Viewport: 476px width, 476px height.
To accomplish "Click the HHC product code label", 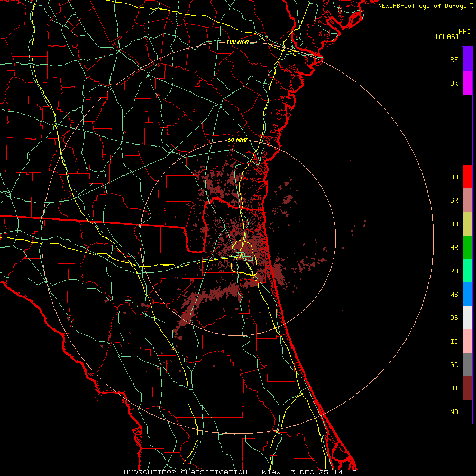I will click(465, 32).
